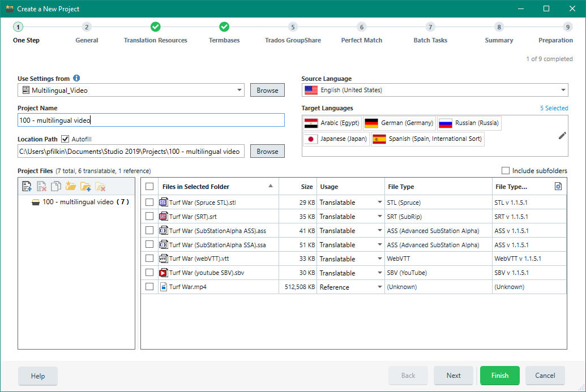Screen dimensions: 586x392
Task: Open the Source Language dropdown
Action: click(x=563, y=90)
